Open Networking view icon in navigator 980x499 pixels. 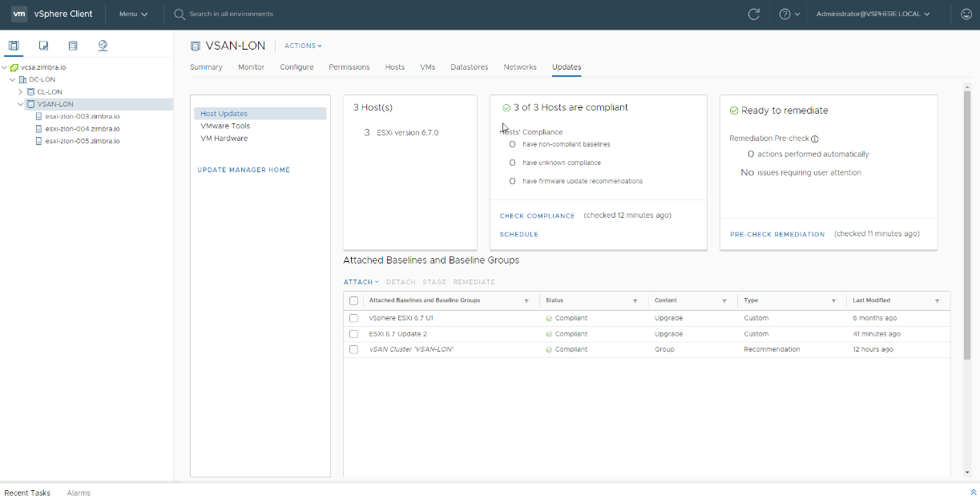click(103, 46)
